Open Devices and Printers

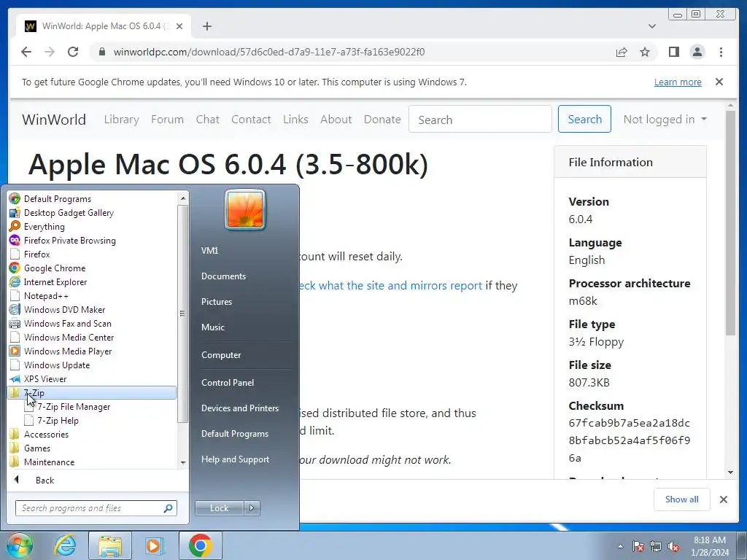tap(239, 408)
